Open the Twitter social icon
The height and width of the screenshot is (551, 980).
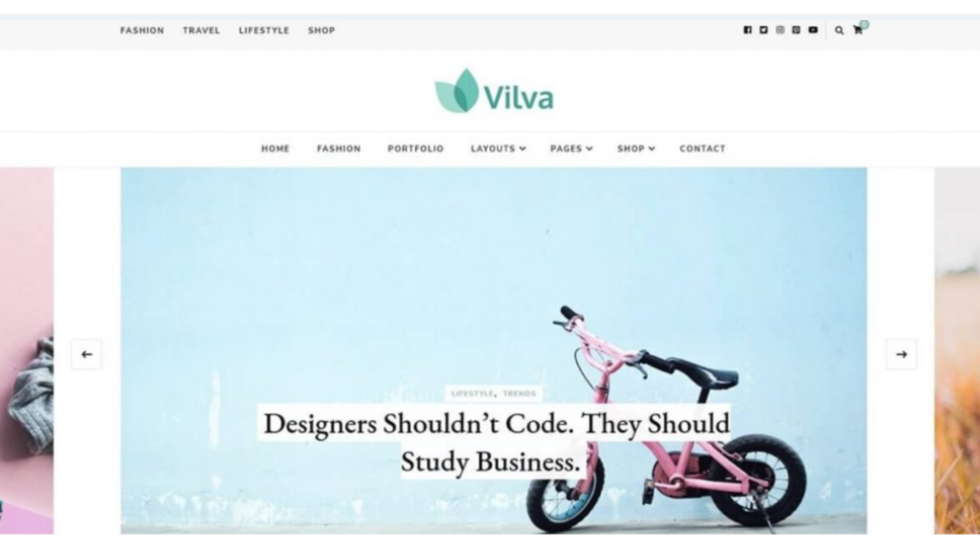(x=764, y=30)
